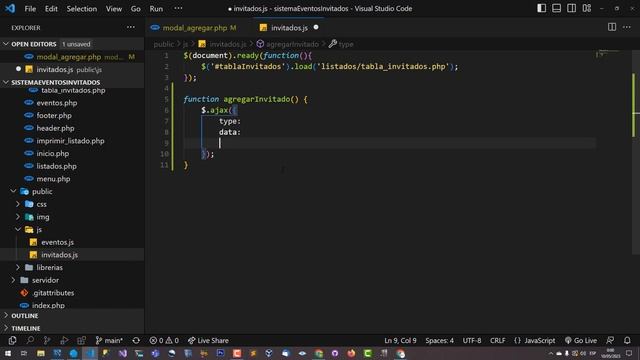Switch to invitados.js tab
The width and height of the screenshot is (640, 360).
(289, 28)
